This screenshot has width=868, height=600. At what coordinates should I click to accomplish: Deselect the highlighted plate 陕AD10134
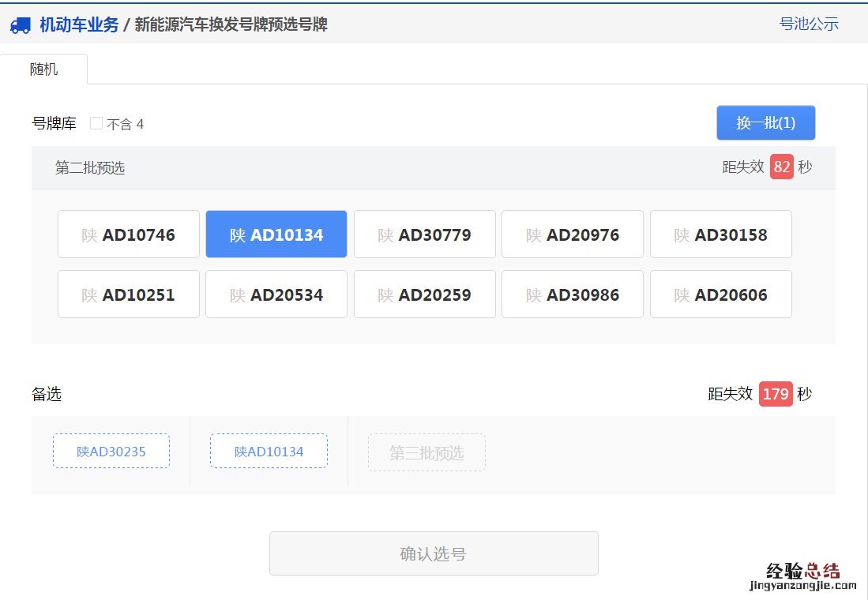tap(276, 234)
